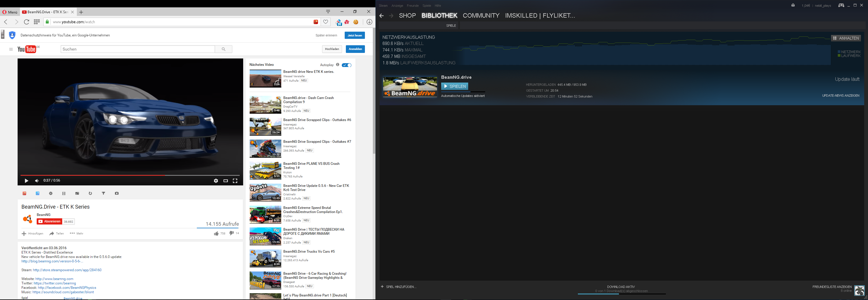Screen dimensions: 868x300
Task: Open blog.beamng.com link in description
Action: pos(52,261)
